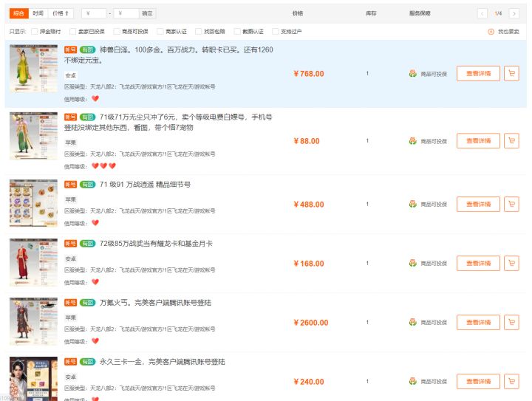This screenshot has width=532, height=401.
Task: Click the green 有图 badge on 永久三卡一金 listing
Action: [x=87, y=362]
